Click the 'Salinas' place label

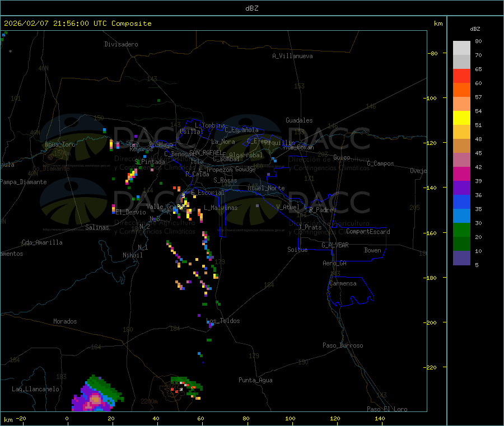click(x=97, y=227)
